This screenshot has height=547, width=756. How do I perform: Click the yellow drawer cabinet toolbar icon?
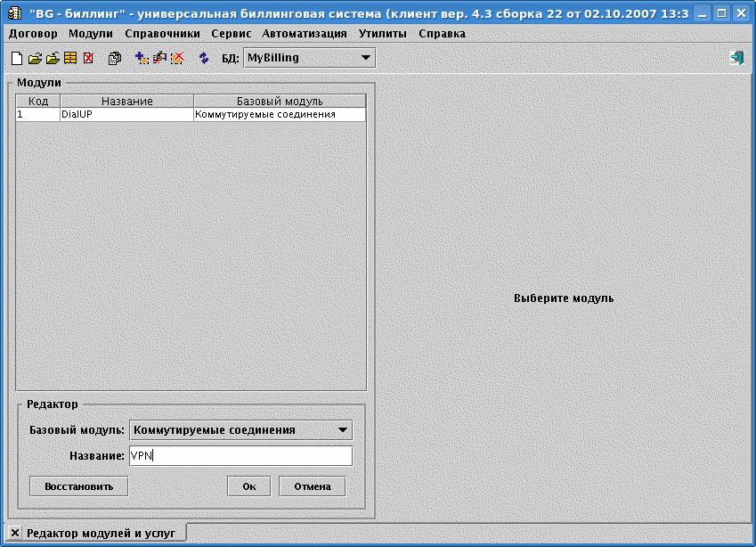pyautogui.click(x=70, y=58)
